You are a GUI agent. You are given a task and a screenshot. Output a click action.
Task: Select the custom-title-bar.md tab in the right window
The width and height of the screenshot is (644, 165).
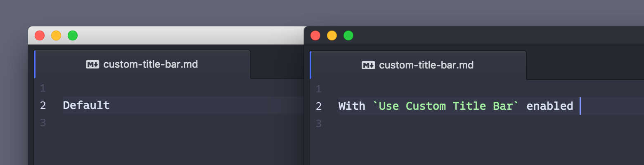[x=418, y=65]
